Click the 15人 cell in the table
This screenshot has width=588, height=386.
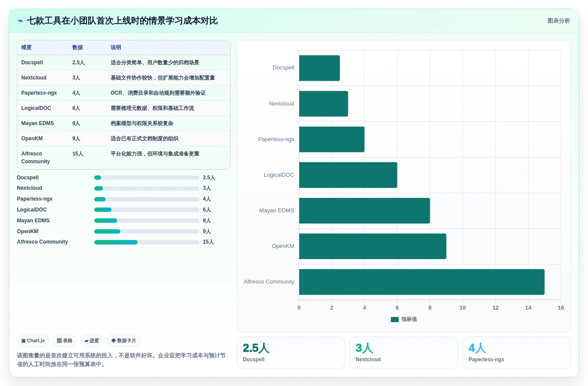[78, 154]
